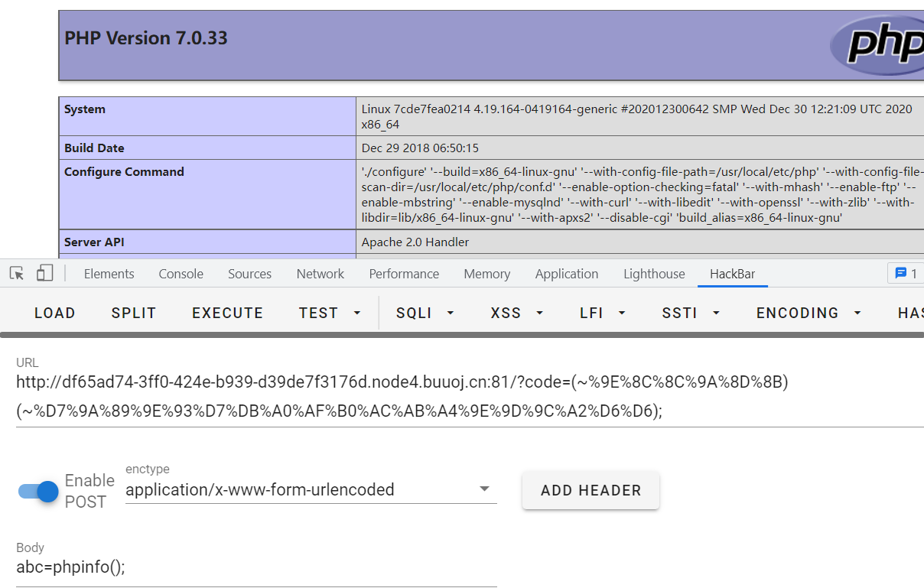924x588 pixels.
Task: Switch to the Console tab
Action: click(181, 274)
